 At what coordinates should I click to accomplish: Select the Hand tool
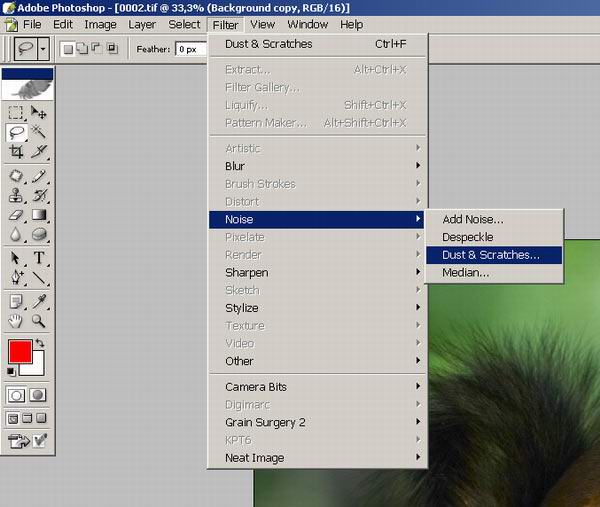coord(16,321)
